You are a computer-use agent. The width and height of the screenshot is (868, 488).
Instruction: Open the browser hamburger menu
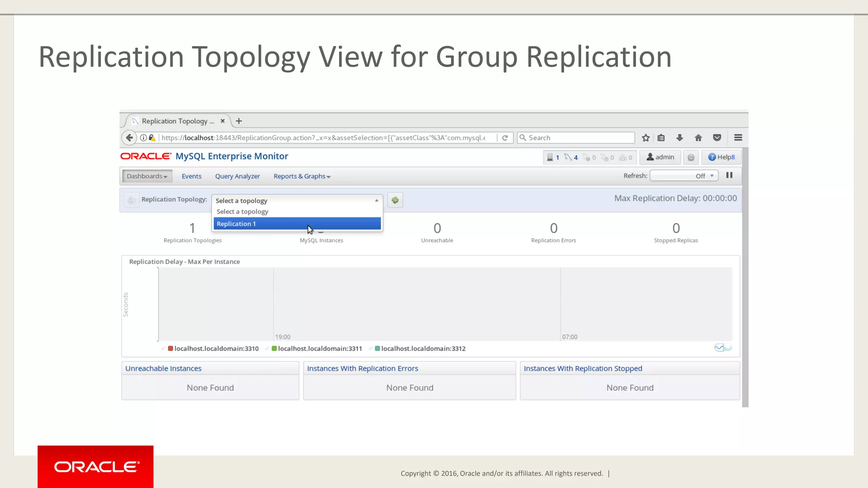(x=738, y=138)
